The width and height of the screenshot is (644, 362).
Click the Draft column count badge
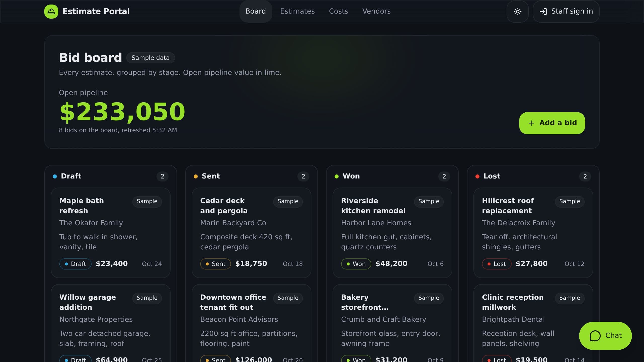tap(163, 176)
